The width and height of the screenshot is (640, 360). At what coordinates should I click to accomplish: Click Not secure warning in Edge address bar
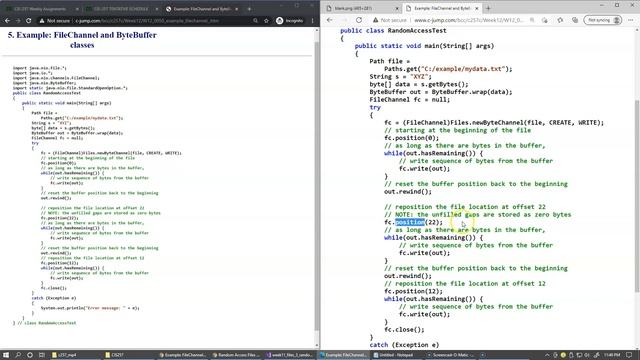(x=389, y=20)
